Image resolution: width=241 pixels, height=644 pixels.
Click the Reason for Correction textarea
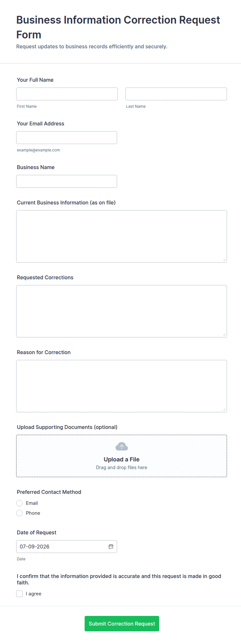(x=122, y=386)
